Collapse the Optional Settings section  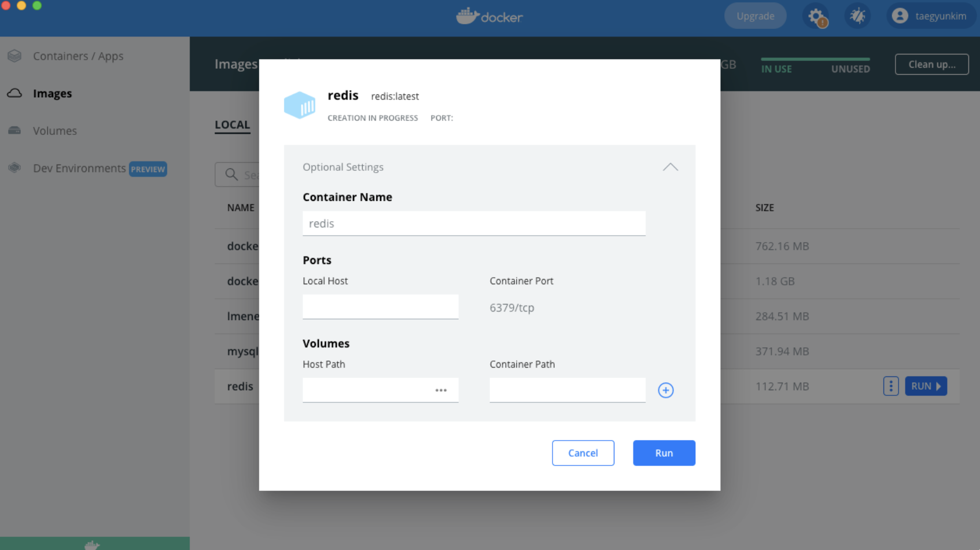coord(670,167)
